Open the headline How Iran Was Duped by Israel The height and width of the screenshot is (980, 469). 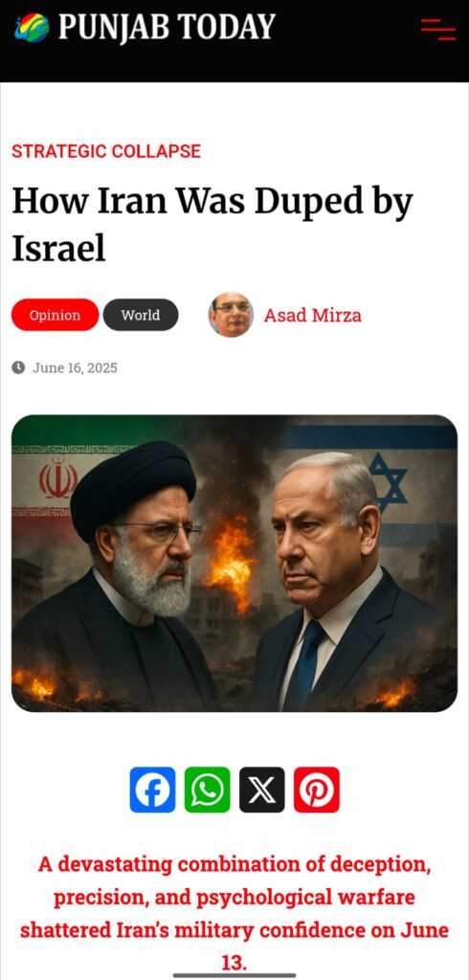click(x=212, y=225)
